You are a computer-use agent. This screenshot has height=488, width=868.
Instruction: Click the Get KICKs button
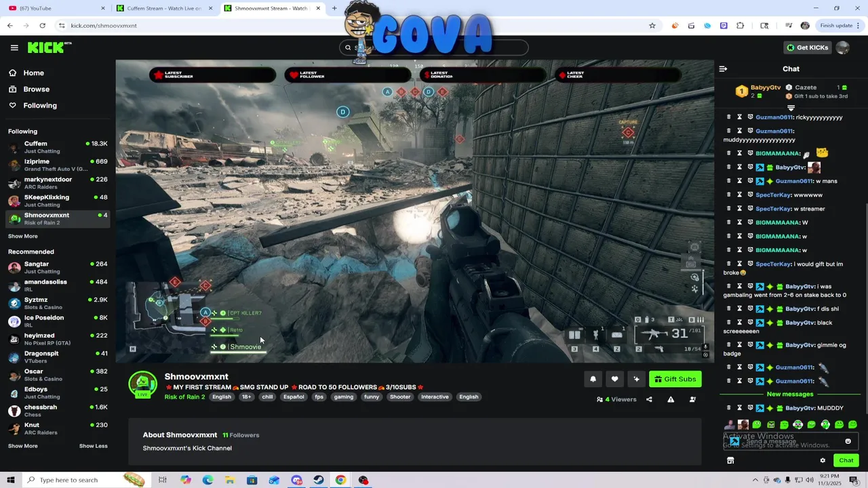tap(807, 47)
